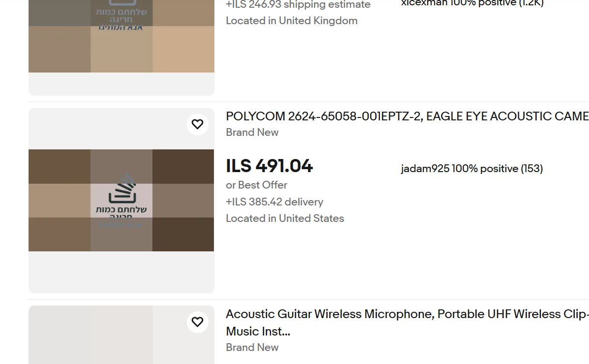Screen dimensions: 589x364
Task: Click "Brand New" under the POLYCOM title
Action: click(x=252, y=132)
